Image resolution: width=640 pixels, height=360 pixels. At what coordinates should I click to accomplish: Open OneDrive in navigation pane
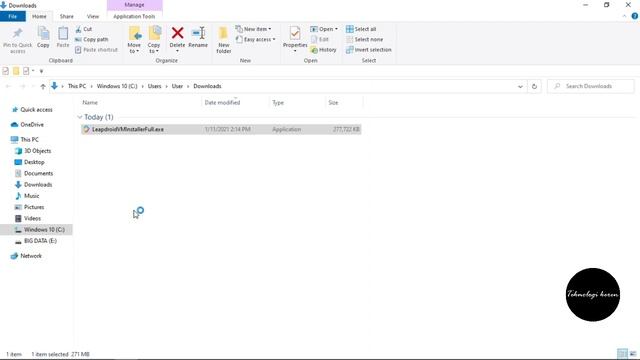click(x=27, y=124)
